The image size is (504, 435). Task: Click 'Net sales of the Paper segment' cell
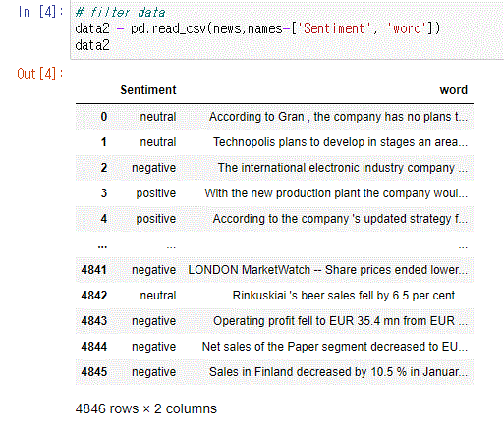[x=335, y=347]
